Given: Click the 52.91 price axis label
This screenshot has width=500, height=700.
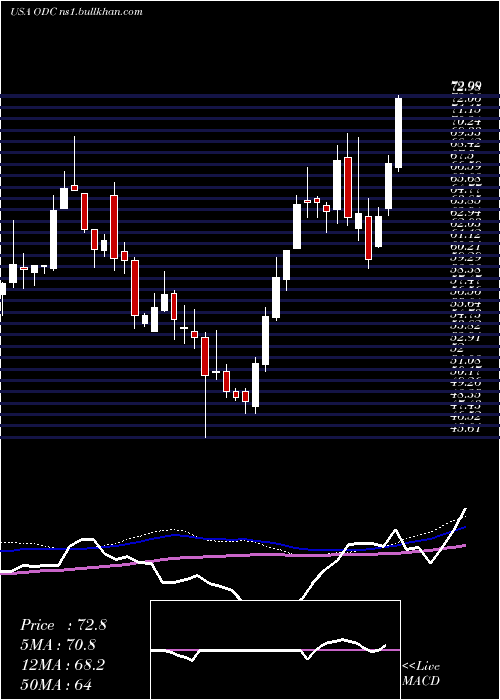Looking at the screenshot, I should (x=466, y=338).
